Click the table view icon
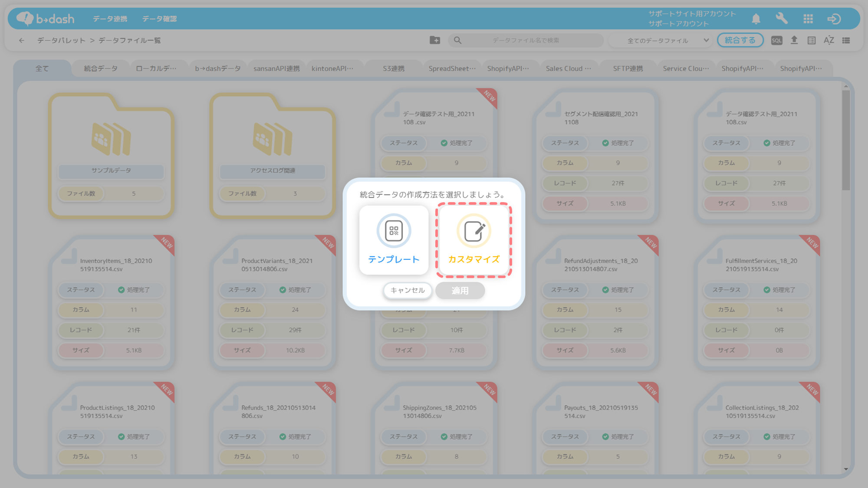The height and width of the screenshot is (488, 868). (812, 40)
